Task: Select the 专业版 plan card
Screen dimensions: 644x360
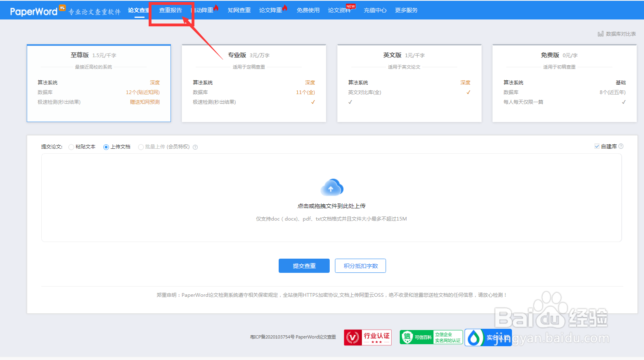Action: click(254, 83)
